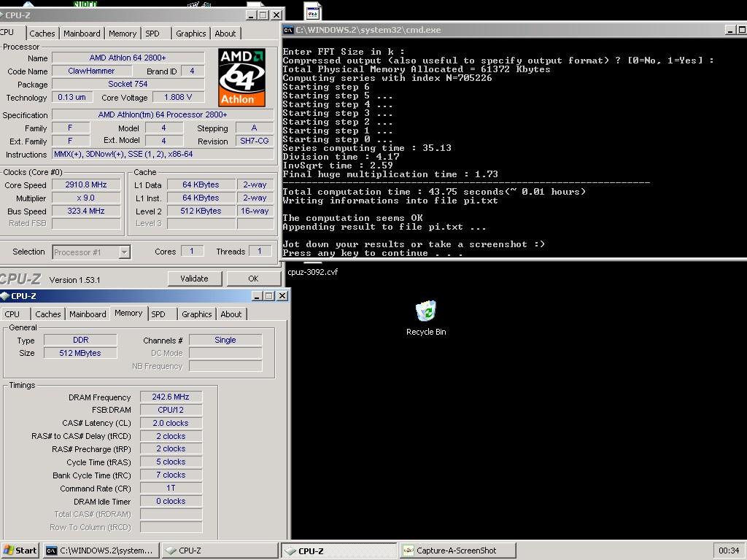This screenshot has width=747, height=560.
Task: Click the ClawHammer code name field
Action: [x=91, y=71]
